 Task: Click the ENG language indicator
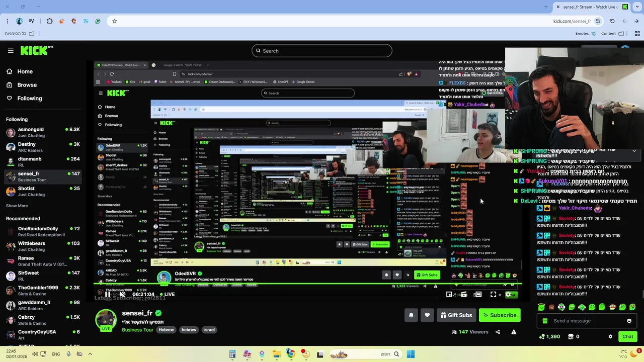point(56,354)
